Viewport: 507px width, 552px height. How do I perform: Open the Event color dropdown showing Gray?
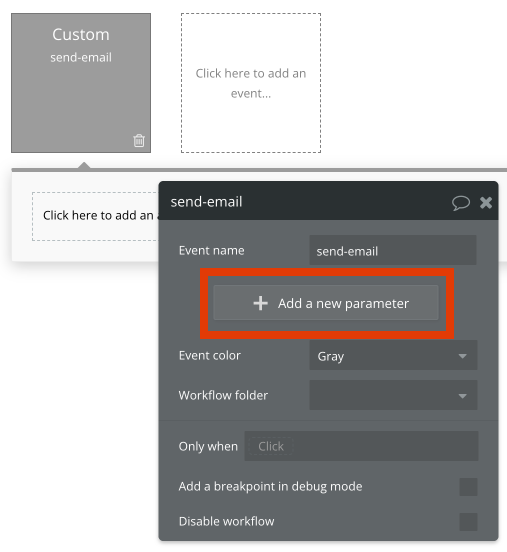coord(393,355)
